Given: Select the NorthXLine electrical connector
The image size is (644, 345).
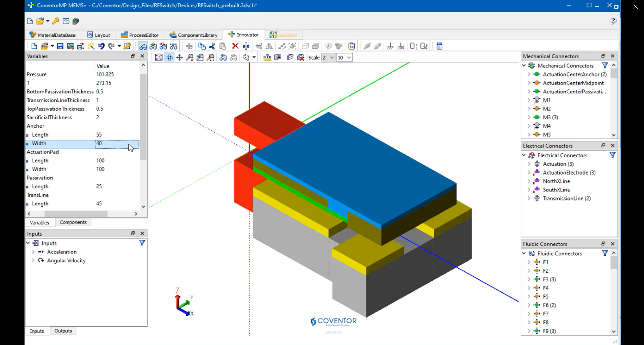Looking at the screenshot, I should [x=556, y=181].
